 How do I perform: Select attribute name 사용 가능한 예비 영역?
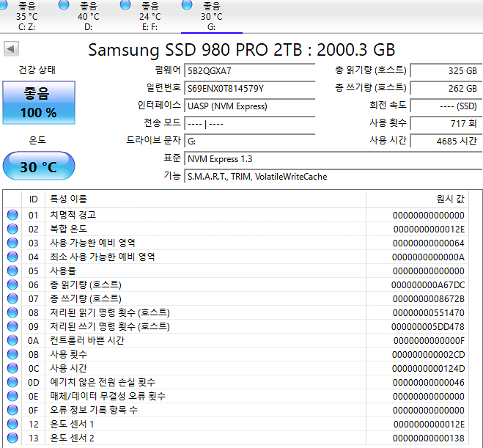click(x=92, y=243)
